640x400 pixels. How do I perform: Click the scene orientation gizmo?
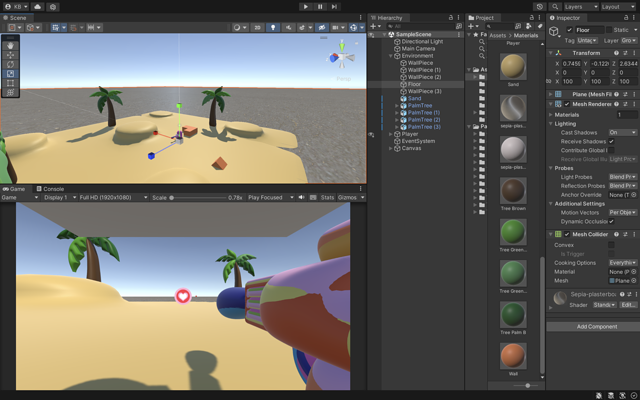point(342,57)
